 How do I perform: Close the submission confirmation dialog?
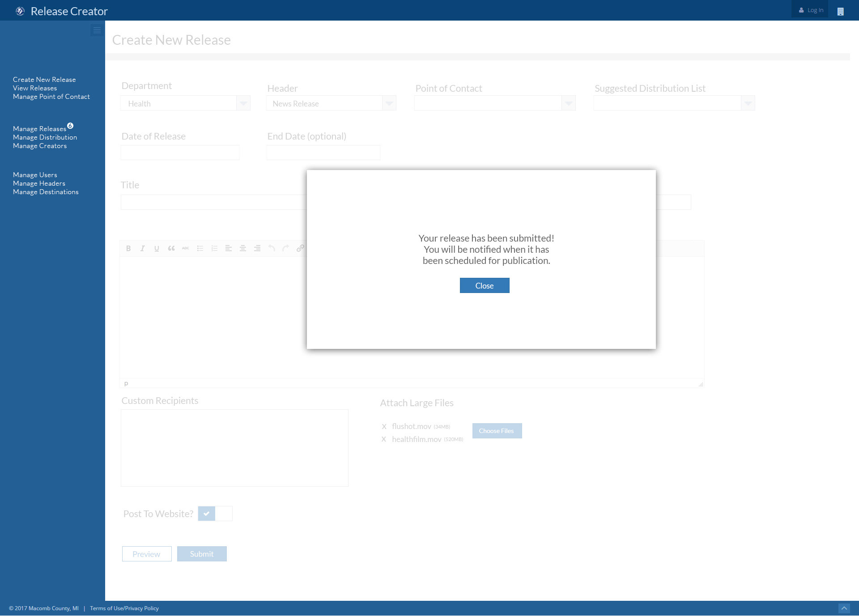[484, 285]
